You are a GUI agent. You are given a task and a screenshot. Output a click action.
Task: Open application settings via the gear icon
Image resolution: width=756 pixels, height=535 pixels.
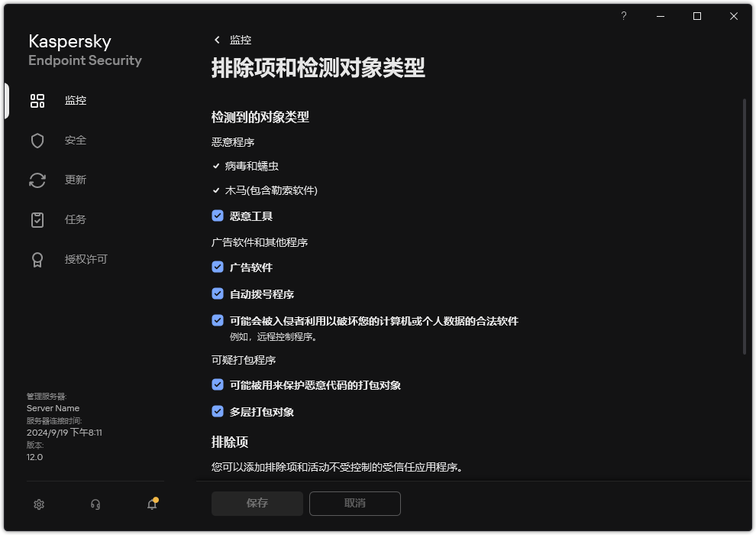pyautogui.click(x=38, y=504)
